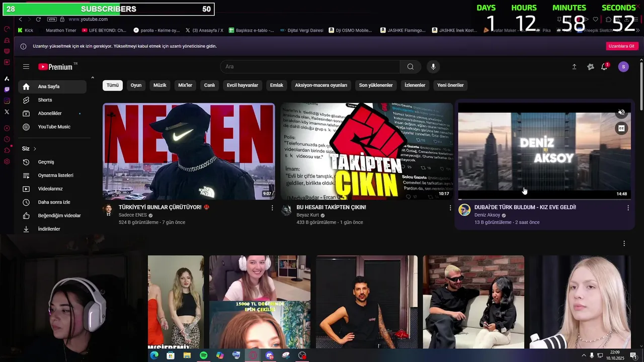
Task: Click the YouTube Premium logo
Action: (56, 67)
